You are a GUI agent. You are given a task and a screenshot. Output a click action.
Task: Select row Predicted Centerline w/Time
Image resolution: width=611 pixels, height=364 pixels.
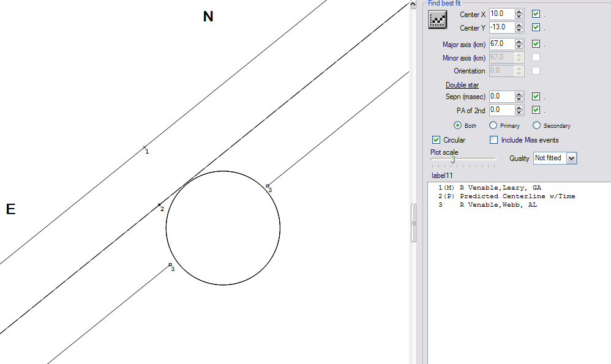506,196
